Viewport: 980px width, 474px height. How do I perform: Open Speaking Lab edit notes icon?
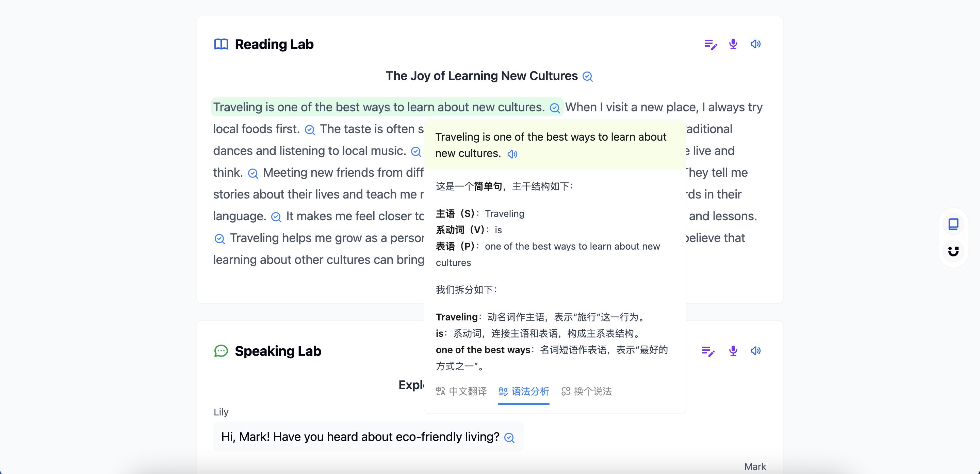pos(708,351)
